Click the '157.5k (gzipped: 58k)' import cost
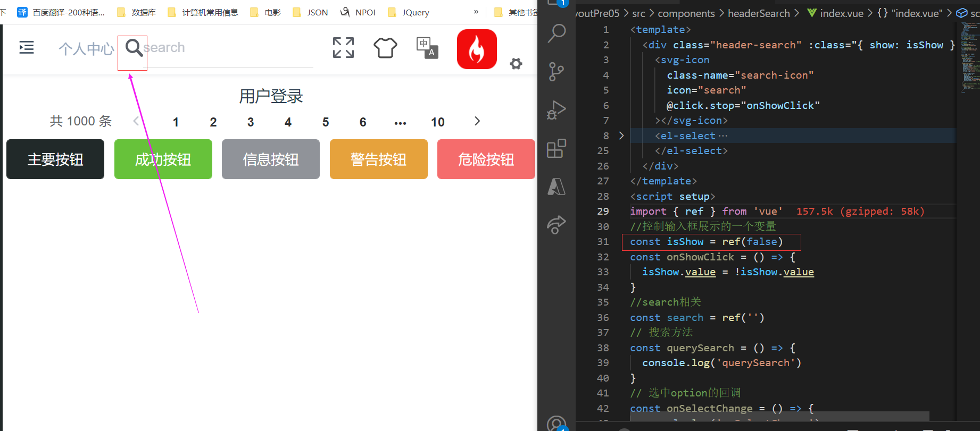The width and height of the screenshot is (980, 431). point(860,212)
